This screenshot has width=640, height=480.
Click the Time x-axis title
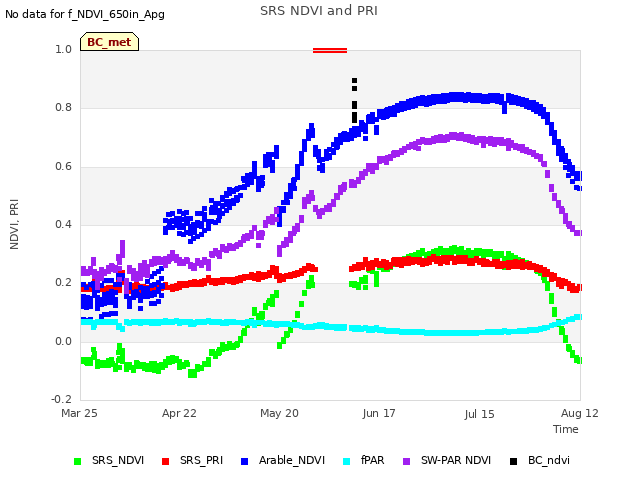pyautogui.click(x=566, y=429)
